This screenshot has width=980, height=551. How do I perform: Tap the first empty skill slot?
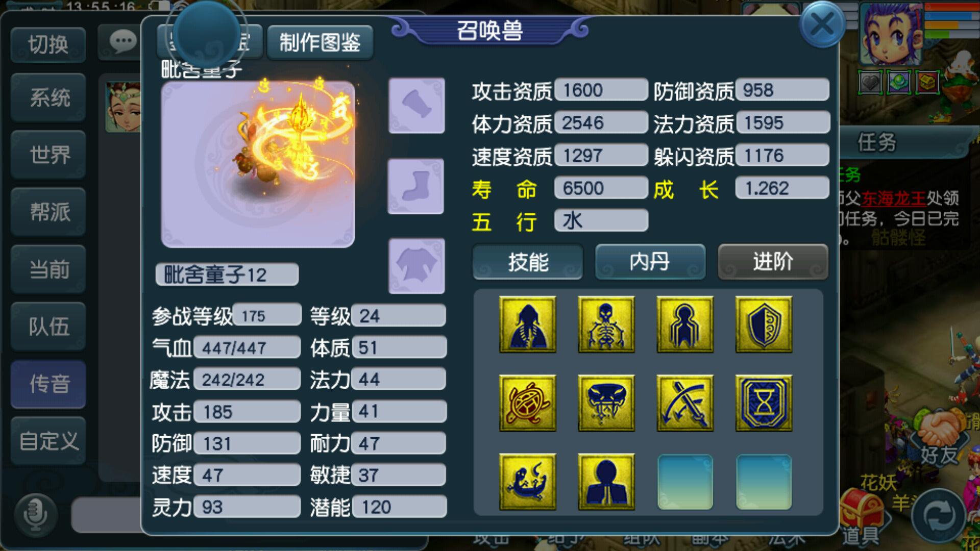[x=684, y=482]
